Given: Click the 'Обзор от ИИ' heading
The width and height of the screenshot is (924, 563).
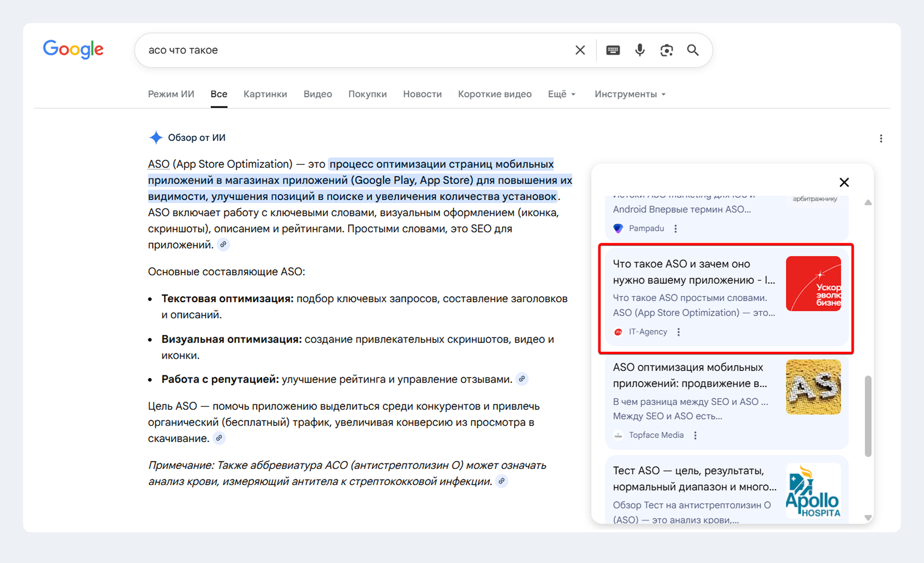Looking at the screenshot, I should 197,137.
